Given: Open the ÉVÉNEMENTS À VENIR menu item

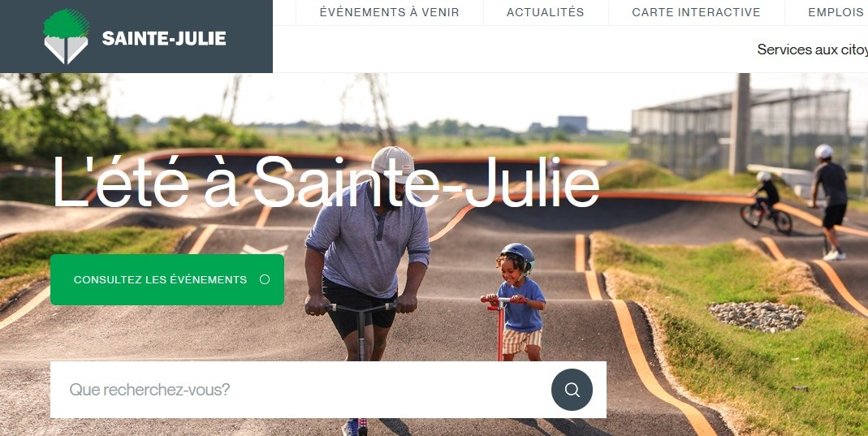Looking at the screenshot, I should click(390, 12).
